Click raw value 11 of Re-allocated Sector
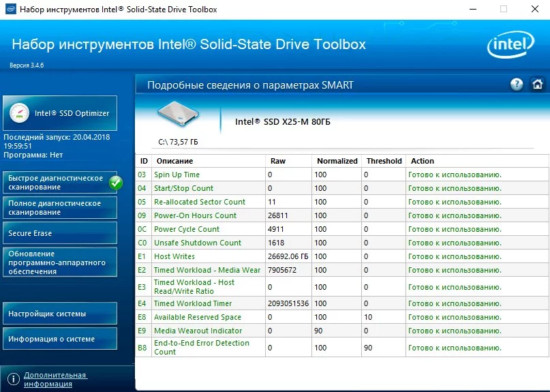The height and width of the screenshot is (392, 550). (x=272, y=202)
